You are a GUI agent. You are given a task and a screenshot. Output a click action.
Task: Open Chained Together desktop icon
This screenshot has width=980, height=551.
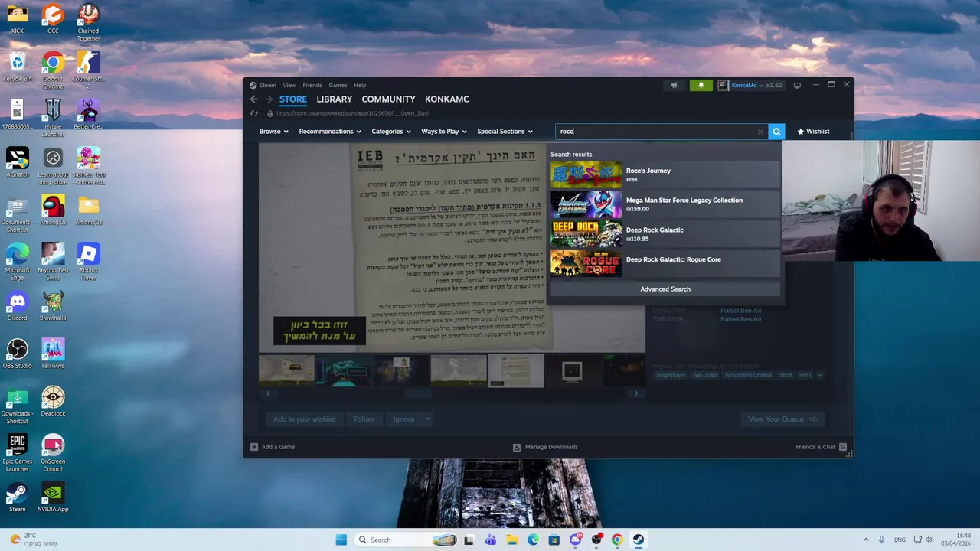point(88,23)
